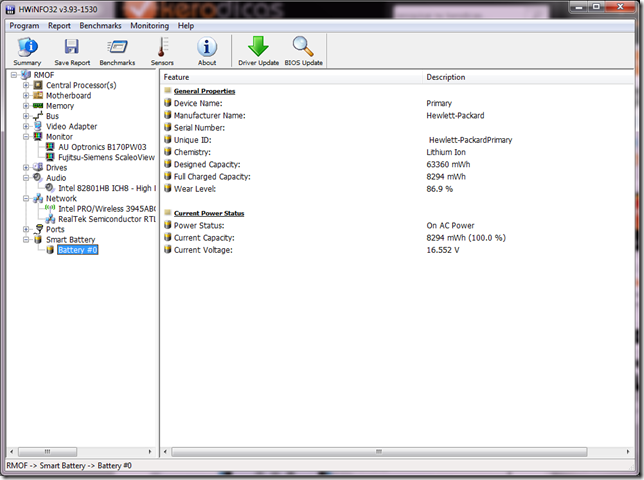Select AU Optronics B170PW03 monitor
The height and width of the screenshot is (480, 644).
pyautogui.click(x=102, y=147)
